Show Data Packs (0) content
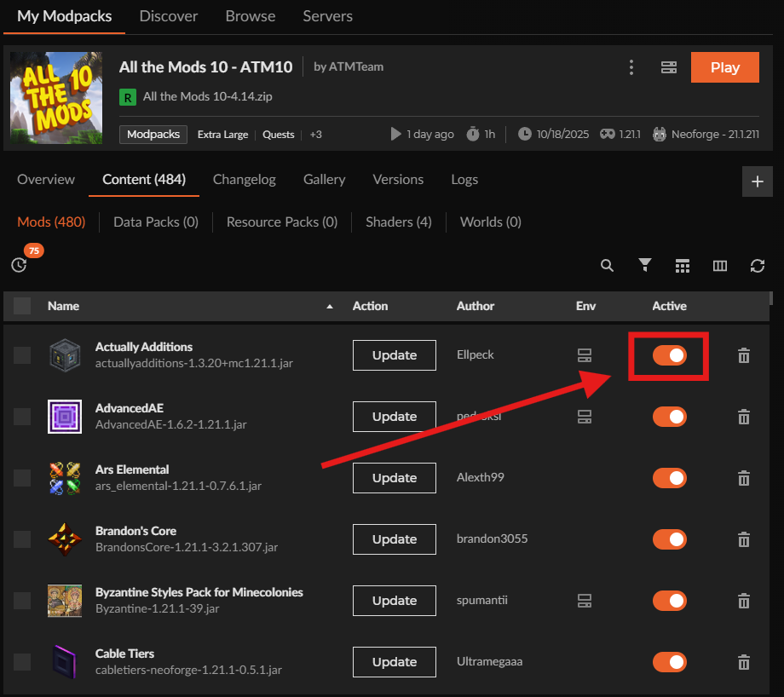This screenshot has width=784, height=697. (156, 222)
